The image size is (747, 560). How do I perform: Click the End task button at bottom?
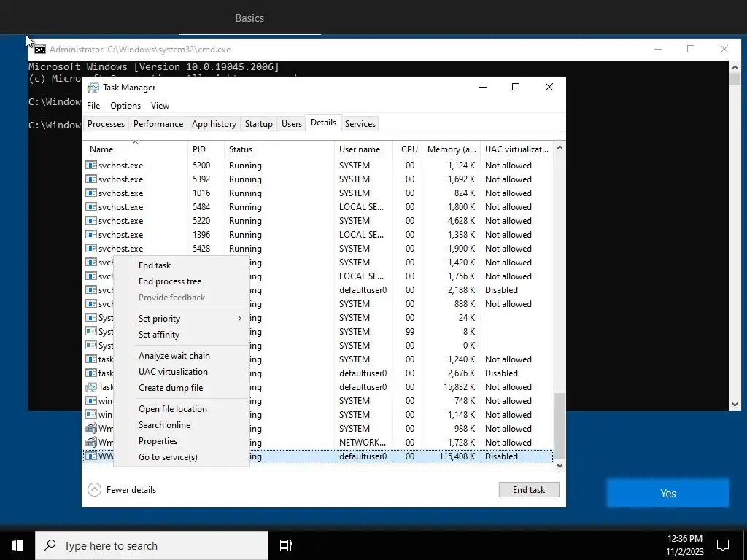529,489
